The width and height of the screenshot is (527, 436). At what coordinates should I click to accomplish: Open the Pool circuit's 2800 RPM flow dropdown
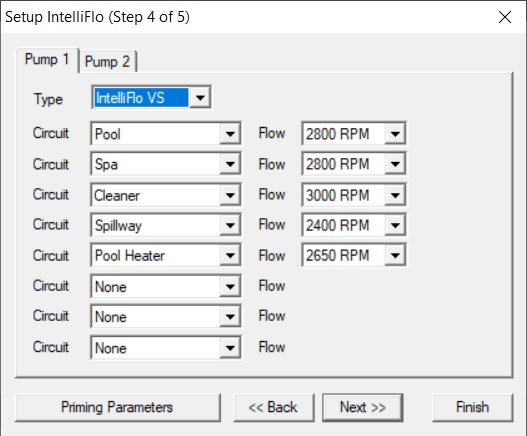395,134
